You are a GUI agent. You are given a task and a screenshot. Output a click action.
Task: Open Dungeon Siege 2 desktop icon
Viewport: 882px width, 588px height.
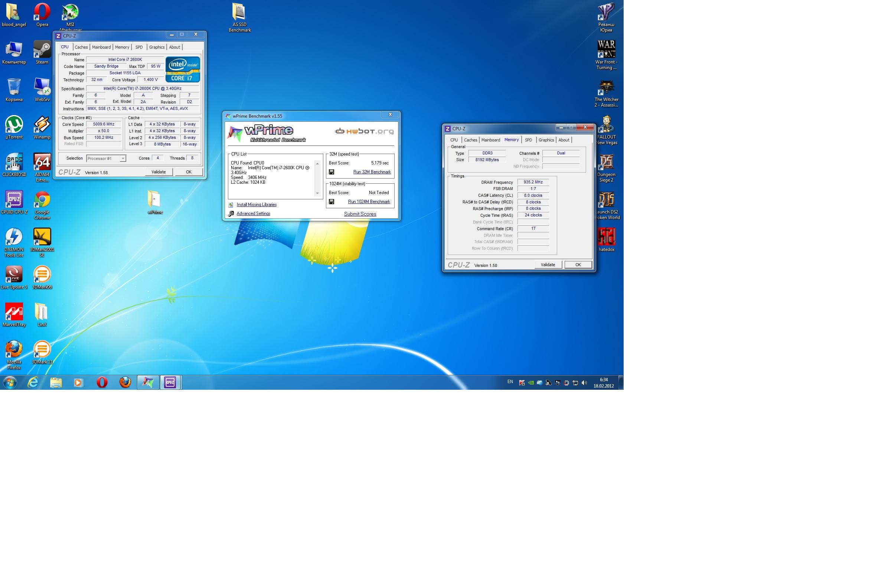coord(607,167)
